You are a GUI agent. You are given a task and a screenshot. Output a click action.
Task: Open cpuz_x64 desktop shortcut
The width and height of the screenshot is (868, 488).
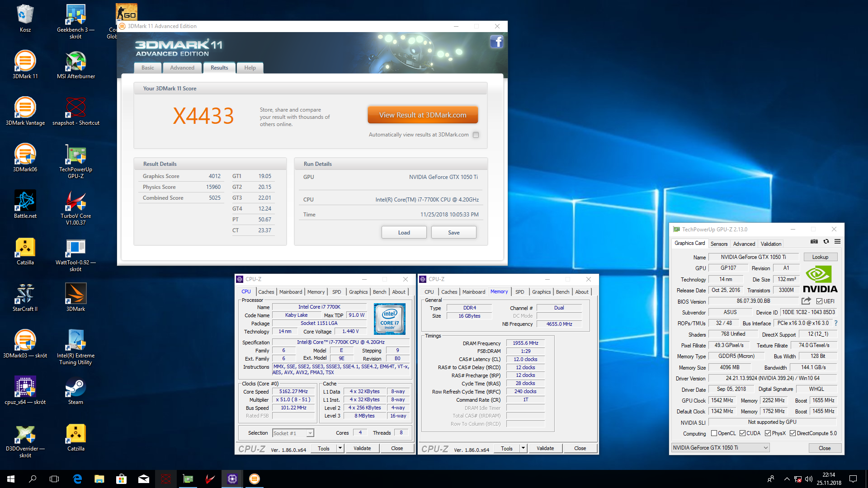pos(25,390)
